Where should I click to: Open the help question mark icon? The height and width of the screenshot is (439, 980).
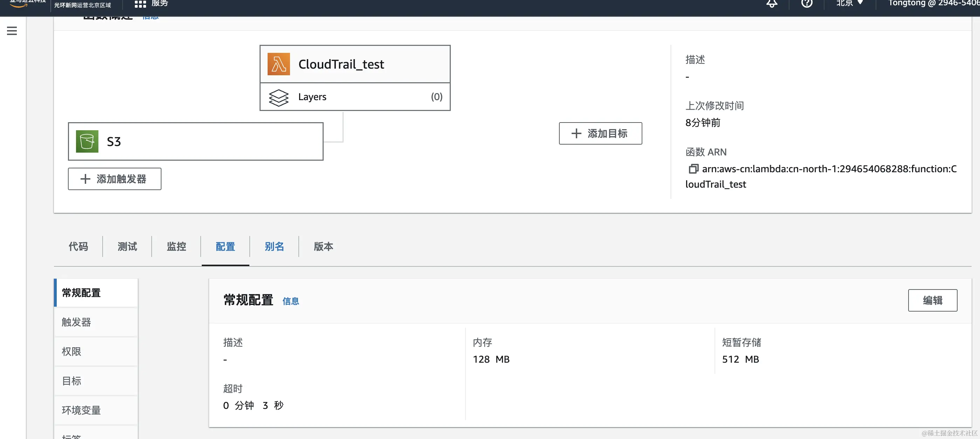807,4
